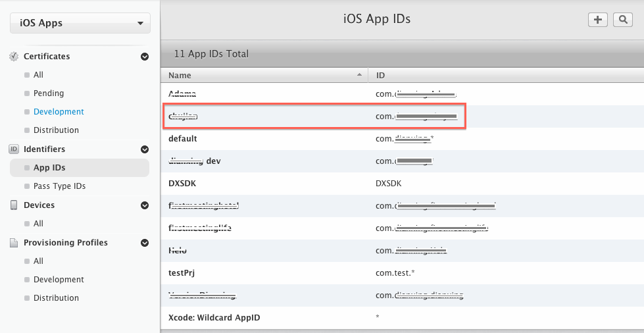Click the Devices phone icon
Viewport: 644px width, 333px height.
(14, 205)
